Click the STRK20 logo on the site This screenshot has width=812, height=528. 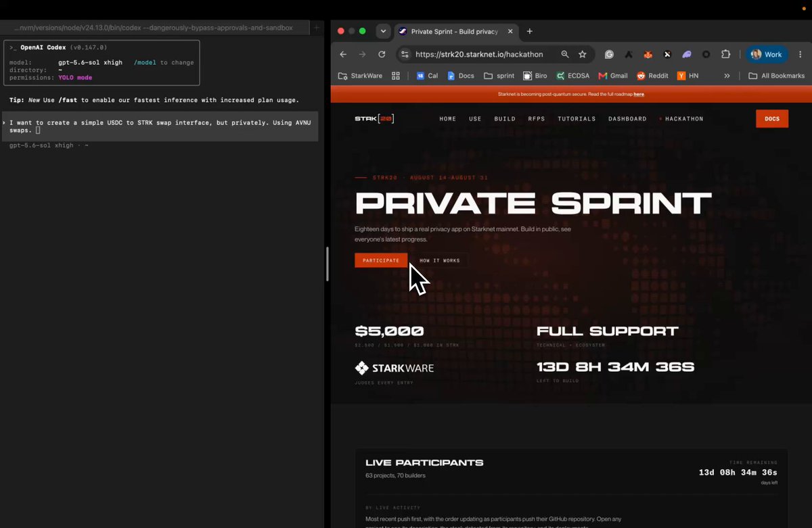click(374, 119)
